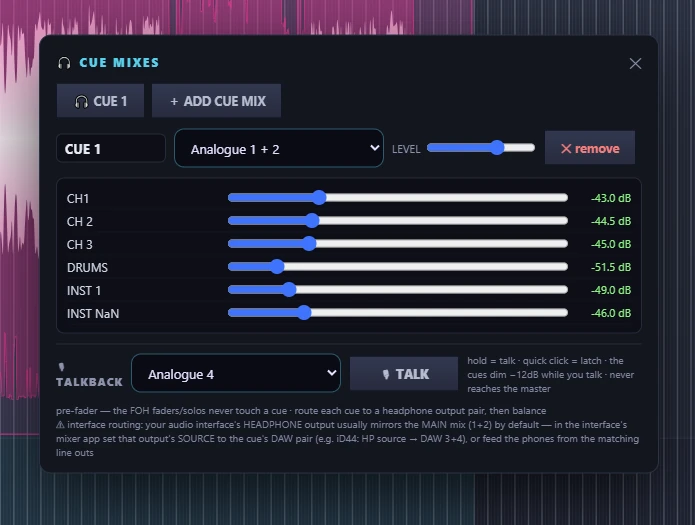Adjust the CH1 send slider
This screenshot has width=695, height=525.
(x=398, y=198)
